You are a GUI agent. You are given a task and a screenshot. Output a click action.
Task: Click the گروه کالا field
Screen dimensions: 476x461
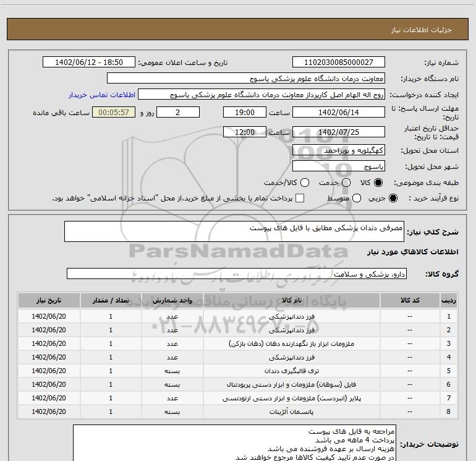237,274
